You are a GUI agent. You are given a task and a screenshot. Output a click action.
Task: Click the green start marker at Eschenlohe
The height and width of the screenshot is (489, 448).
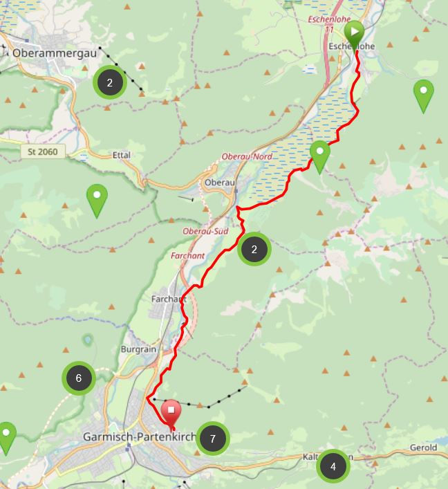(x=354, y=34)
